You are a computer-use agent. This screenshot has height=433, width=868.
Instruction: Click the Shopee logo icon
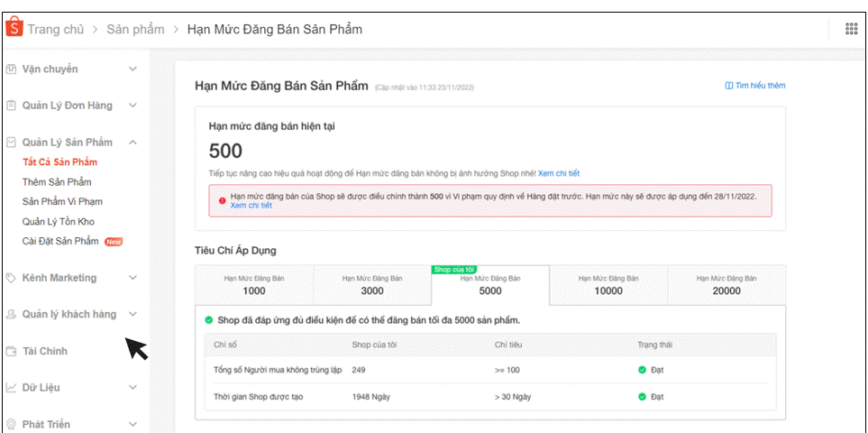click(14, 29)
